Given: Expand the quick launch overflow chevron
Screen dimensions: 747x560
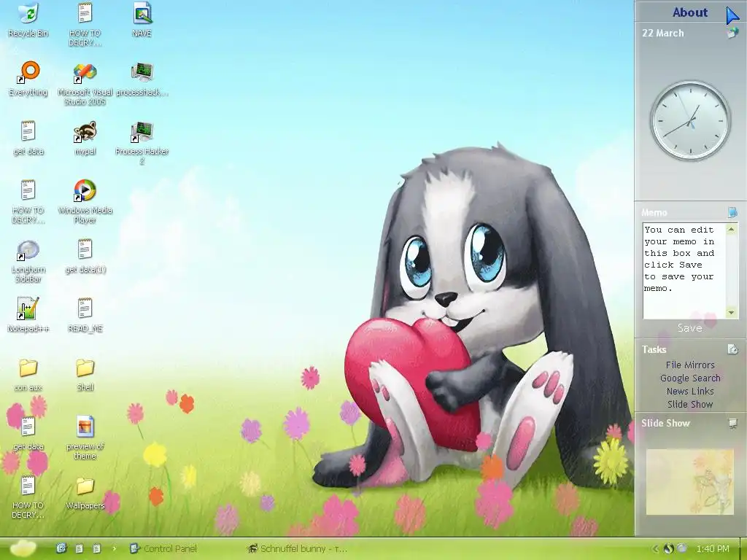Looking at the screenshot, I should [115, 548].
